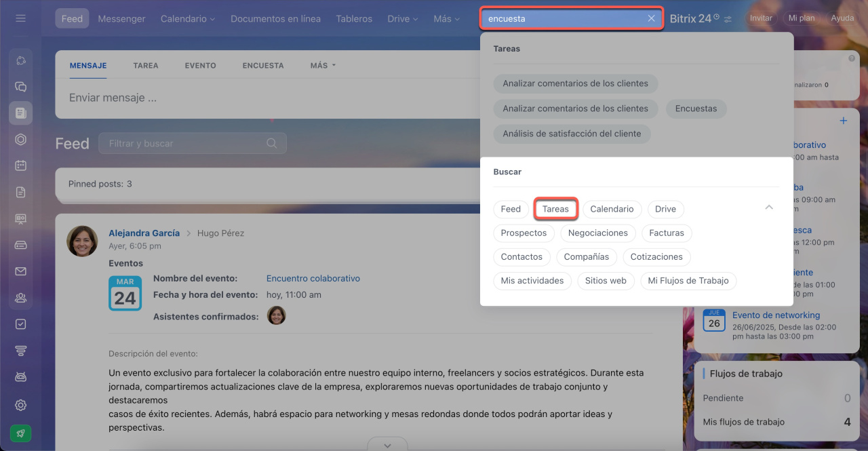
Task: Choose the Cotizaciones search chip
Action: point(656,257)
